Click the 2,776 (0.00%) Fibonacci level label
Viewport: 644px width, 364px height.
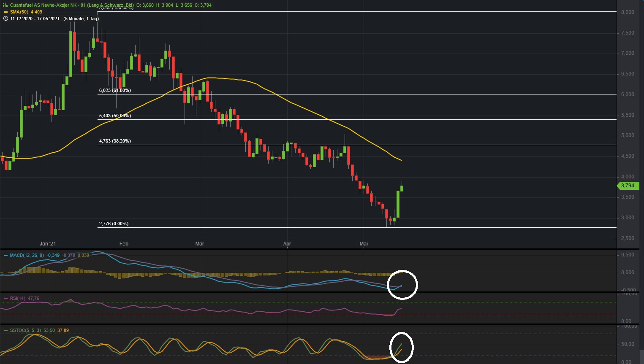tap(113, 224)
